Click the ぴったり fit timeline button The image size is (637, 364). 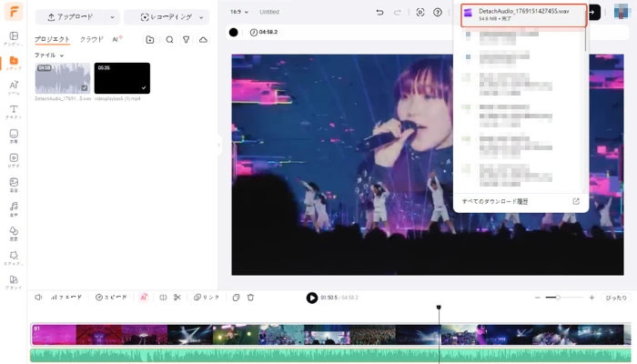(x=616, y=298)
